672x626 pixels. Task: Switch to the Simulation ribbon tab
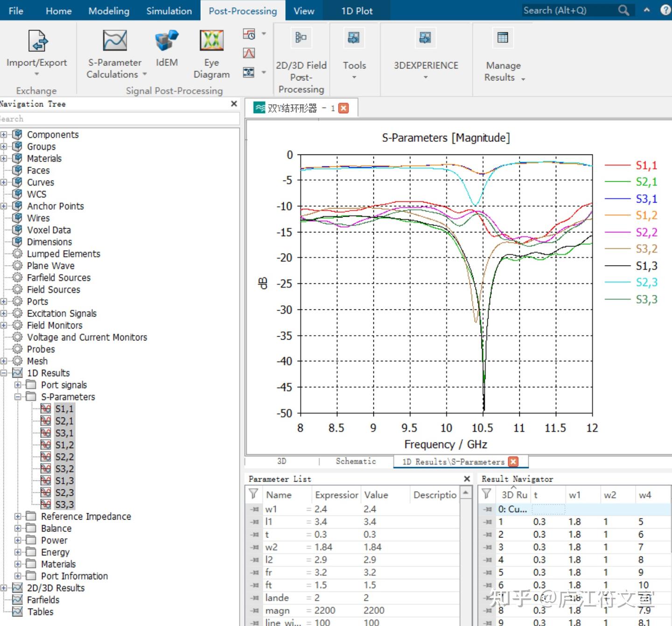(169, 11)
